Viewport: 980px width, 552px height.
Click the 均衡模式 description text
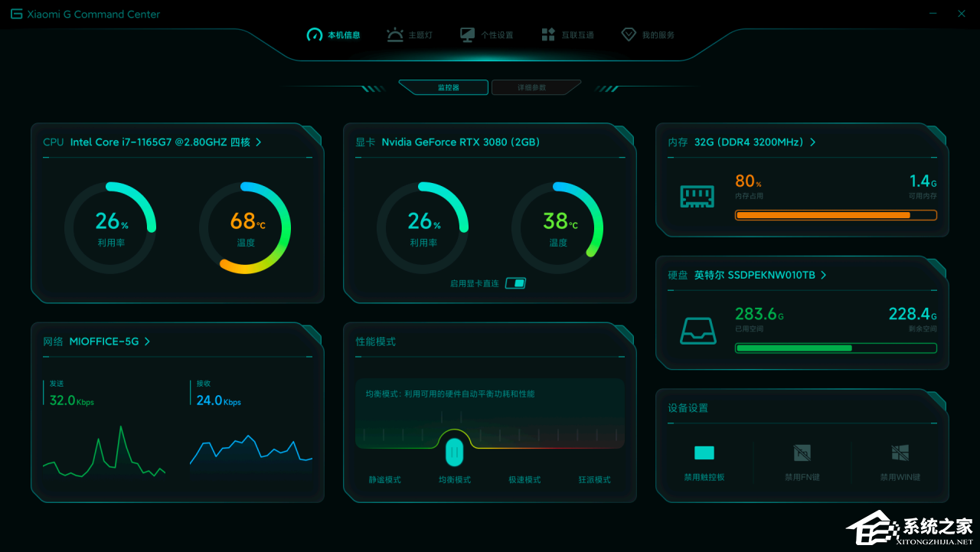coord(450,394)
